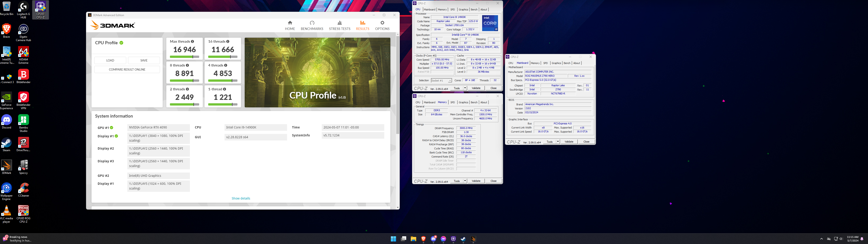Image resolution: width=868 pixels, height=244 pixels.
Task: Show hidden system tray icons
Action: coord(821,239)
